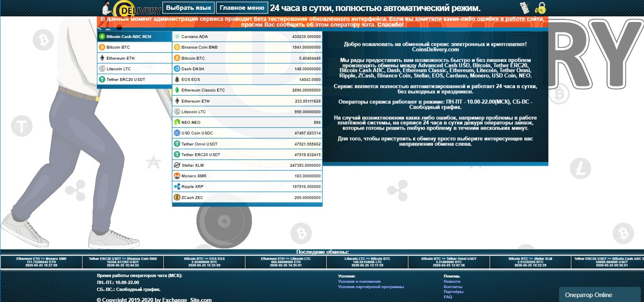Image resolution: width=644 pixels, height=302 pixels.
Task: Open the Контакты footer link
Action: point(453,287)
